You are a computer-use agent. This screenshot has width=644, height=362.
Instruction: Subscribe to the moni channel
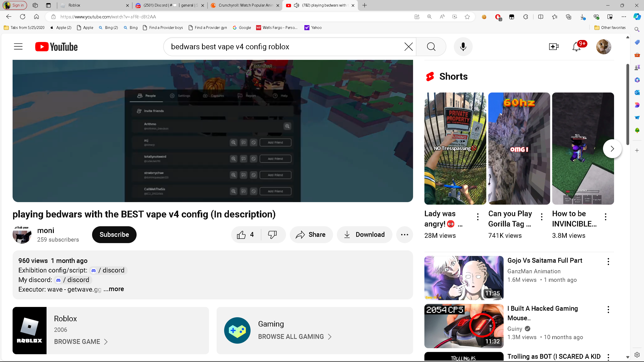click(x=114, y=235)
